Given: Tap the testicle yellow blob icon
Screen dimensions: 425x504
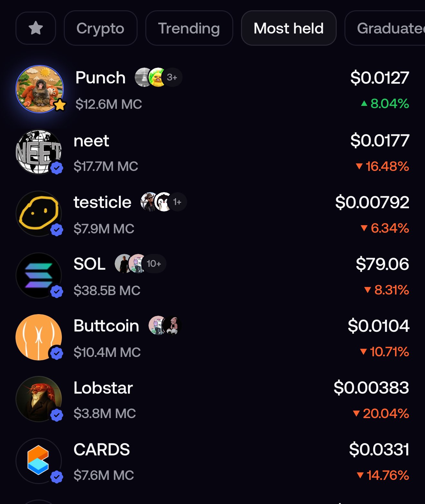Looking at the screenshot, I should [39, 213].
